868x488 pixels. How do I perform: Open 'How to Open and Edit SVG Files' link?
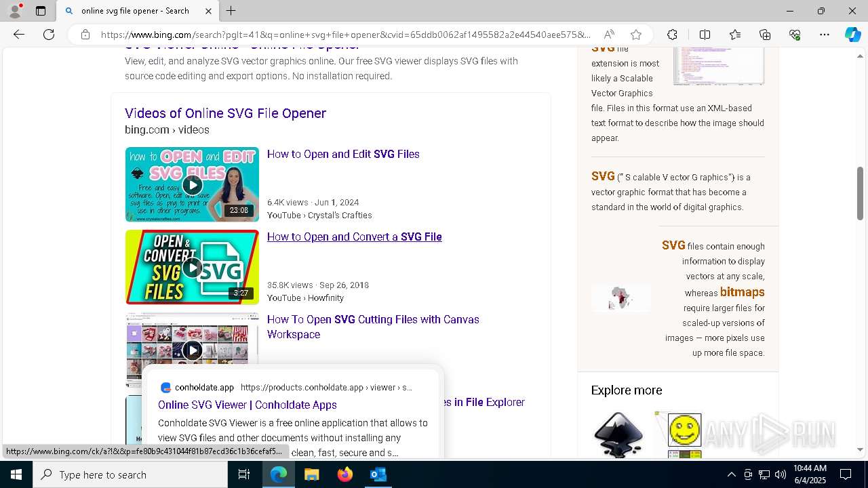click(343, 154)
